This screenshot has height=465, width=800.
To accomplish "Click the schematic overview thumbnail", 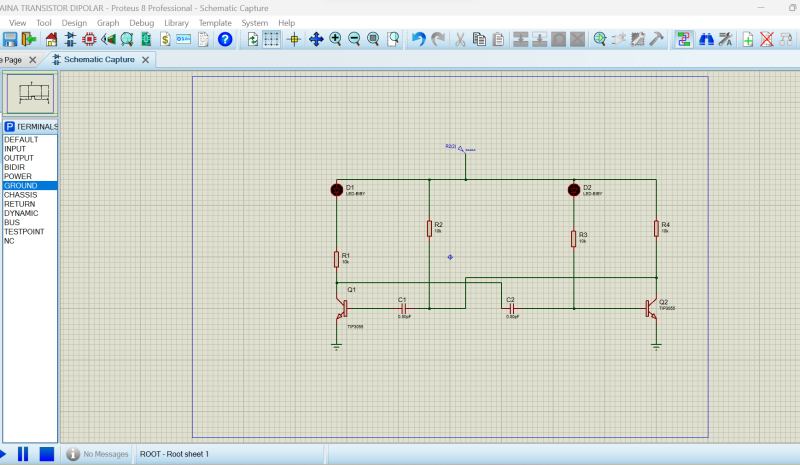I will click(30, 95).
